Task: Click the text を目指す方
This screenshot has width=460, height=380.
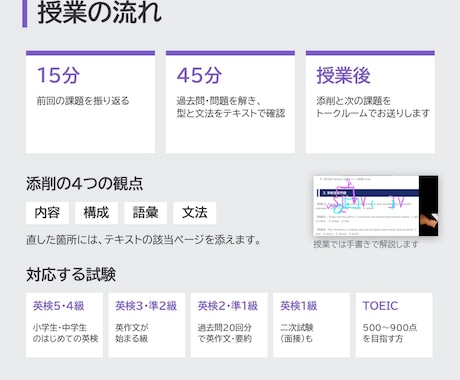Action: 383,339
